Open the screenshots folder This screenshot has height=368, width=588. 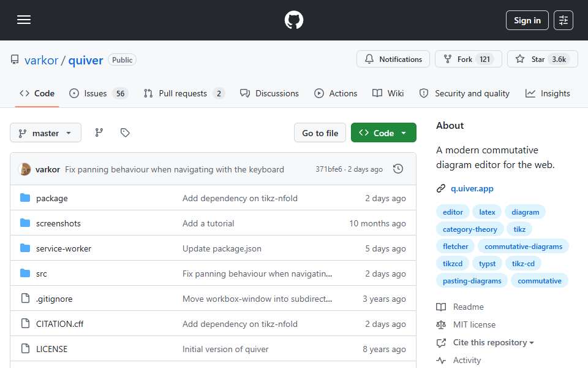pyautogui.click(x=58, y=223)
